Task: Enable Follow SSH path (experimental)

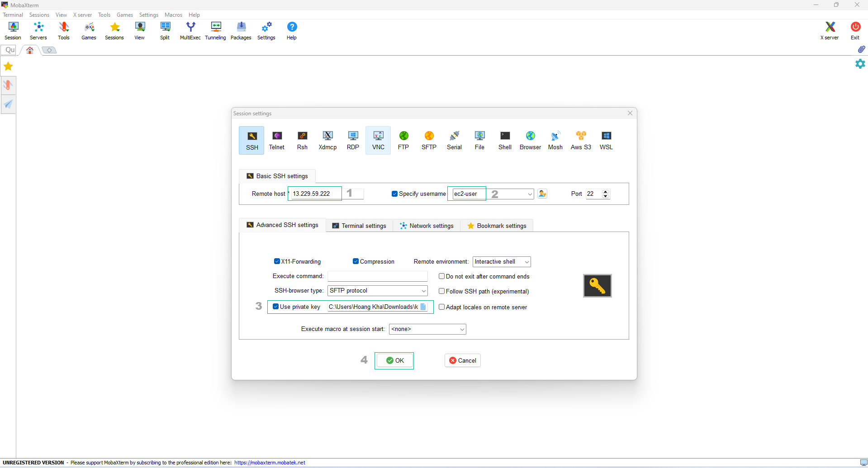Action: coord(441,291)
